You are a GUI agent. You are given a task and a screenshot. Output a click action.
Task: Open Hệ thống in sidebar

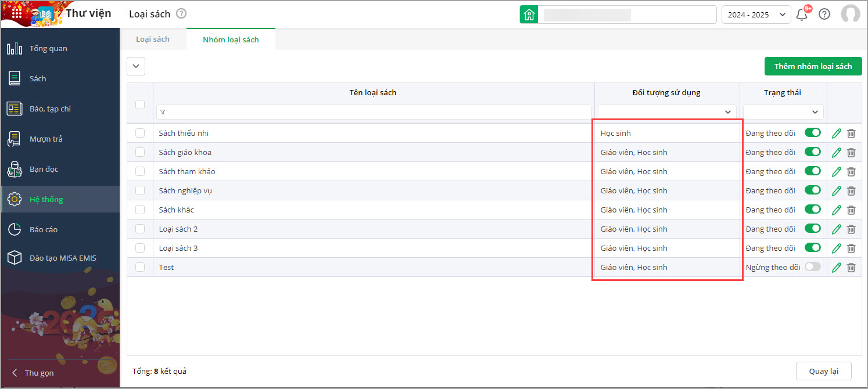click(x=60, y=199)
